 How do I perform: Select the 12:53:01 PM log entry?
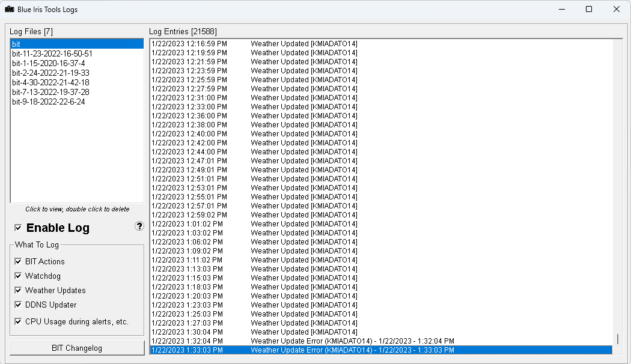click(381, 188)
